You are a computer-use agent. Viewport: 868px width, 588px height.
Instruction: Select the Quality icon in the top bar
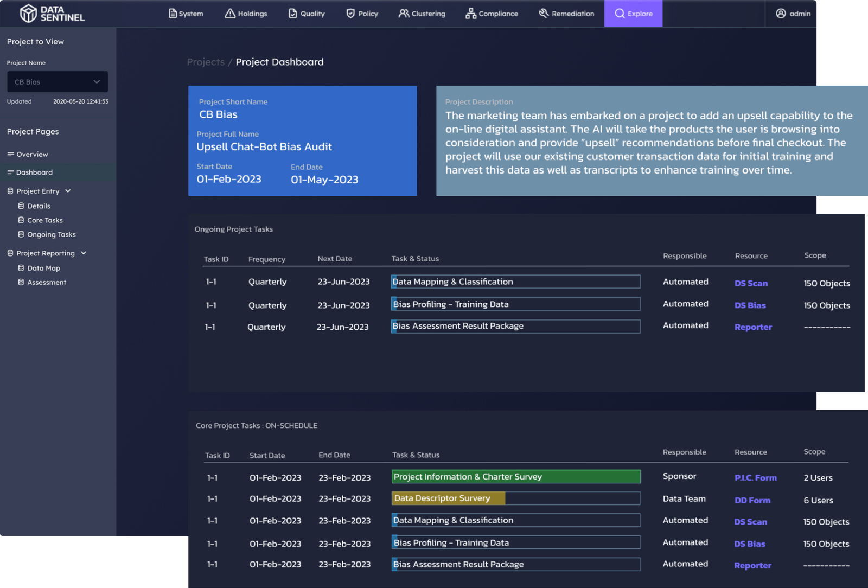[291, 13]
